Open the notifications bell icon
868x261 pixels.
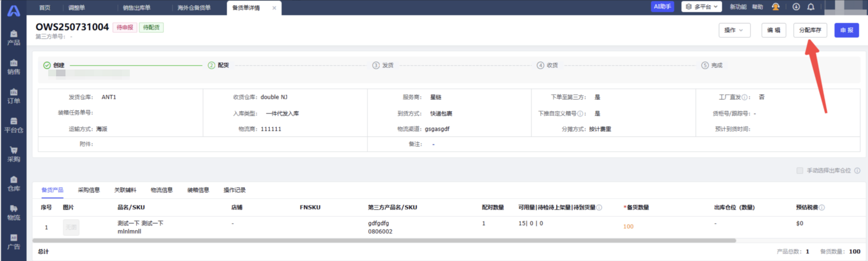[x=811, y=6]
